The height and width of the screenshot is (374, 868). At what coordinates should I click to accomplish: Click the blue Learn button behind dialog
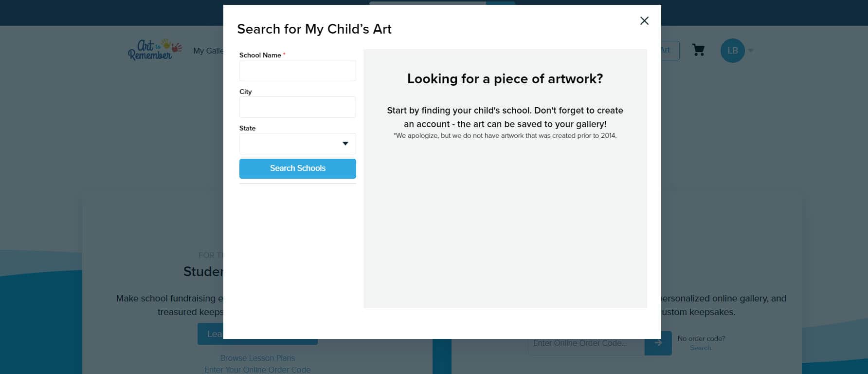click(210, 334)
